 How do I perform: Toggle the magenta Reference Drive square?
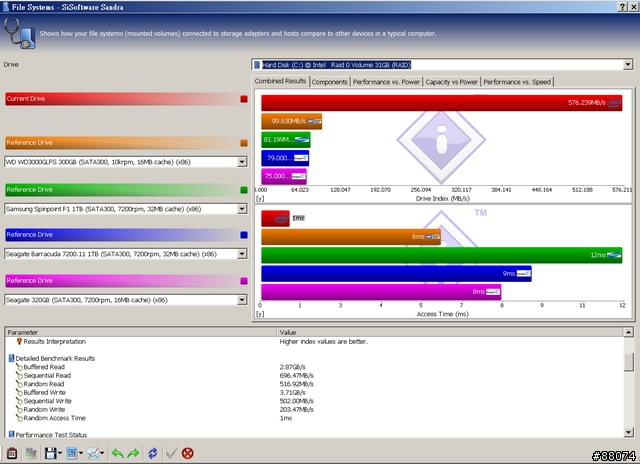pos(244,281)
